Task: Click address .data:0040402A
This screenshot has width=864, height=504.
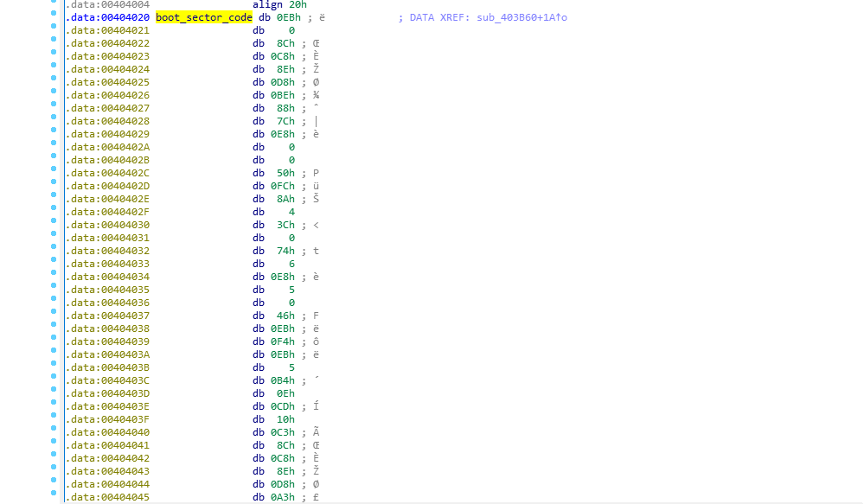Action: (107, 147)
